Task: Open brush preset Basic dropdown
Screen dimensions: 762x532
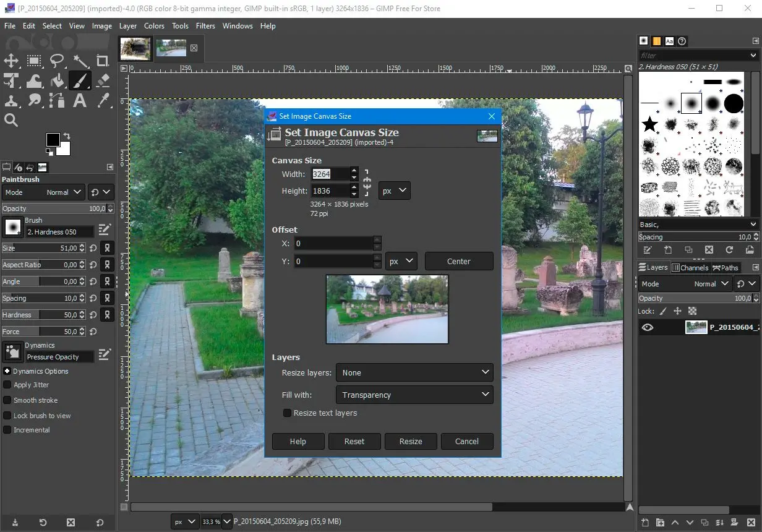Action: pos(699,225)
